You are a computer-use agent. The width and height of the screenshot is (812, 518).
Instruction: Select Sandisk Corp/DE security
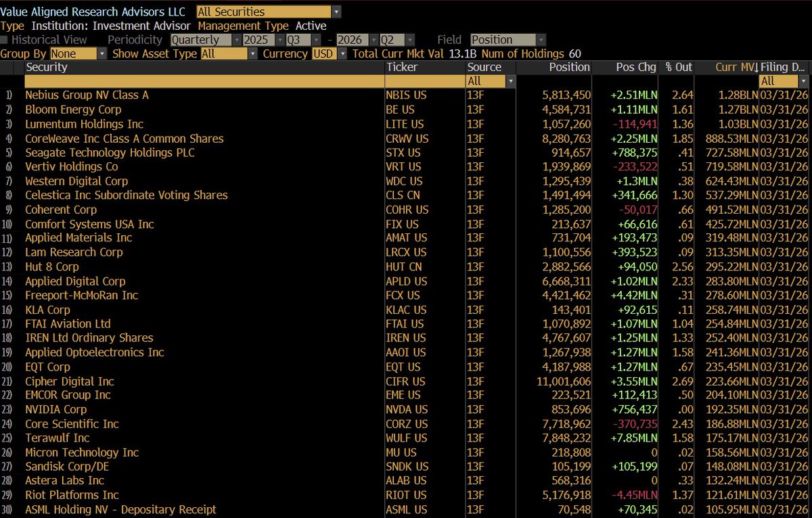coord(67,467)
